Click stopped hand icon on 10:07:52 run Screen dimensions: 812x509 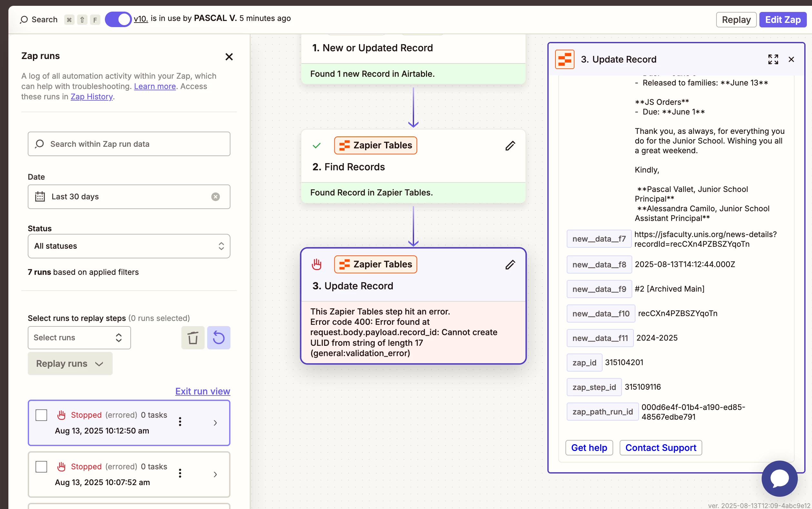61,466
